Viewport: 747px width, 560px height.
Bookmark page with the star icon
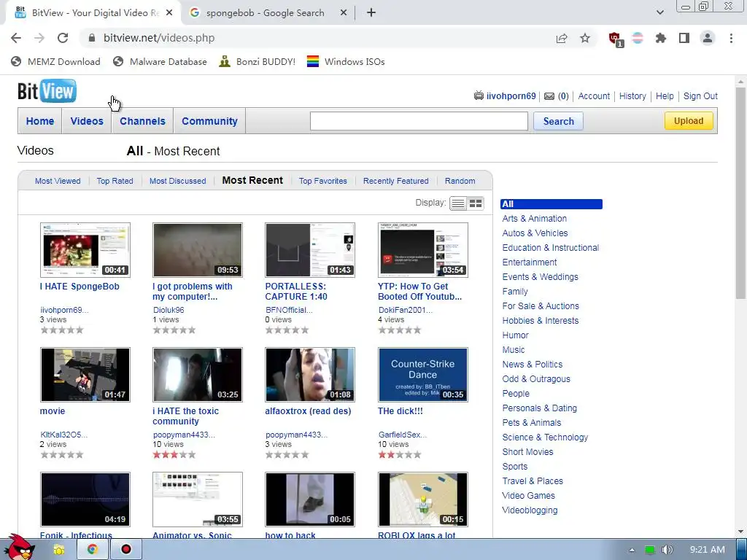click(585, 38)
